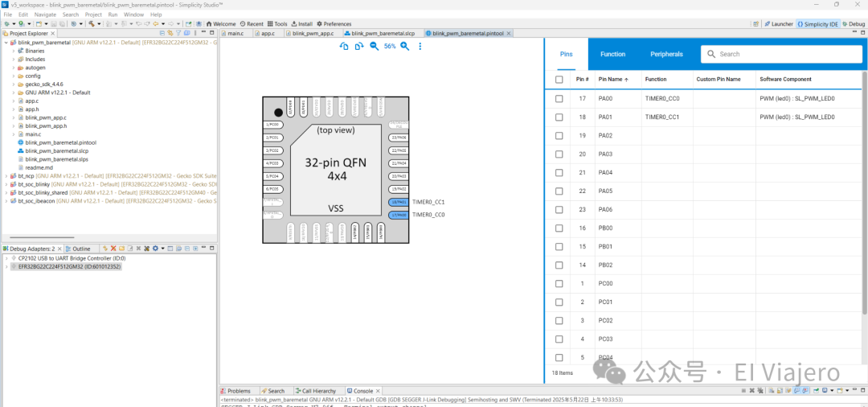Screen dimensions: 868x407
Task: Open the Project menu
Action: coord(93,14)
